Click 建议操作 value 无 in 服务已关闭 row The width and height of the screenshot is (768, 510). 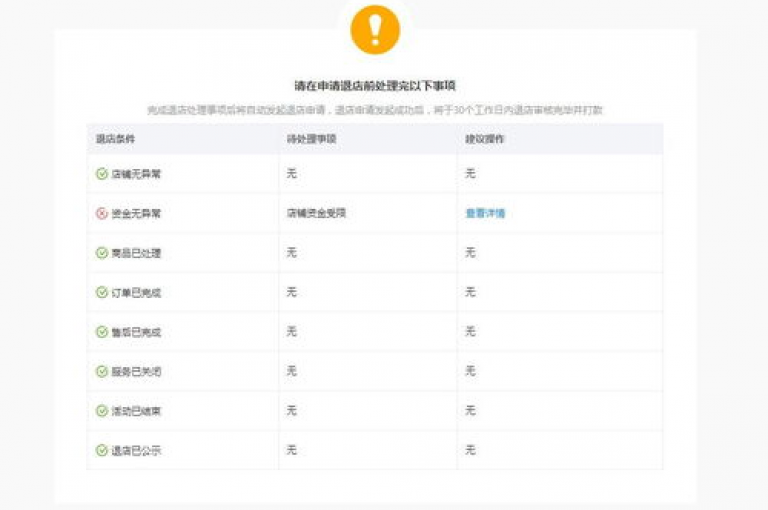[470, 371]
